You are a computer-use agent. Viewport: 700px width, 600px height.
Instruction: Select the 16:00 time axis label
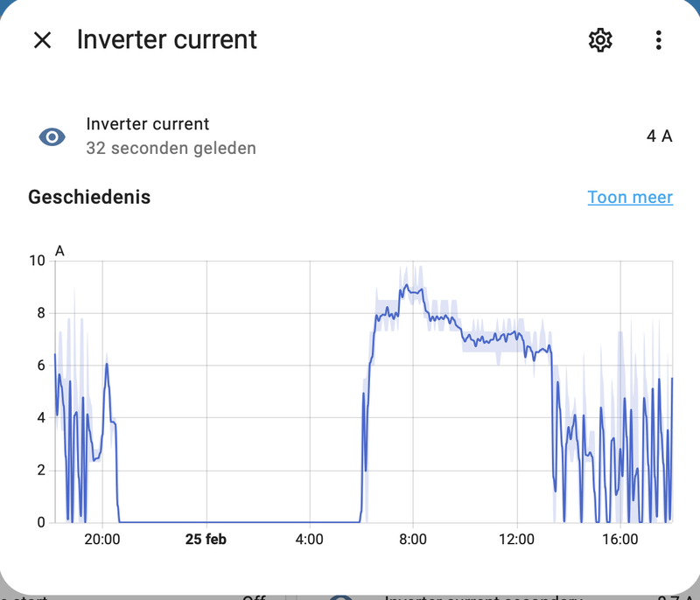click(619, 540)
